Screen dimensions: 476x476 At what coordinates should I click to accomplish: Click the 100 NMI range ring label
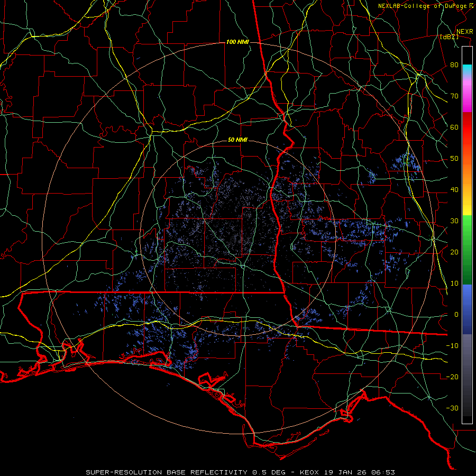click(x=237, y=42)
